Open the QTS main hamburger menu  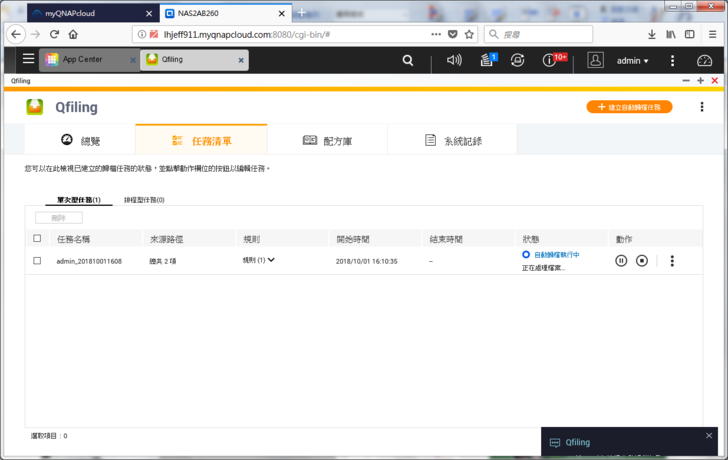28,59
